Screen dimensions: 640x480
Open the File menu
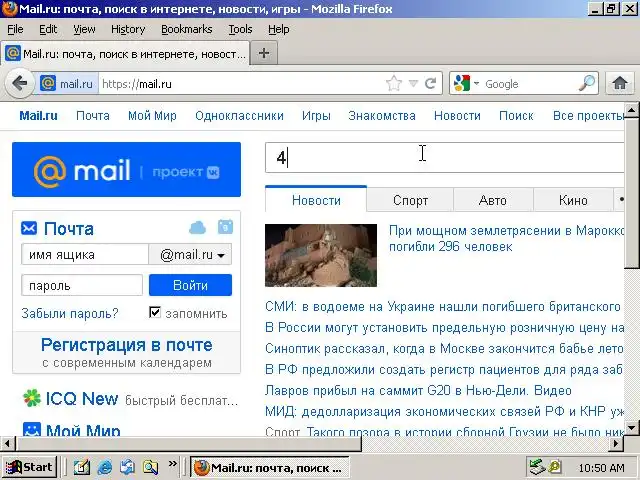click(x=15, y=29)
